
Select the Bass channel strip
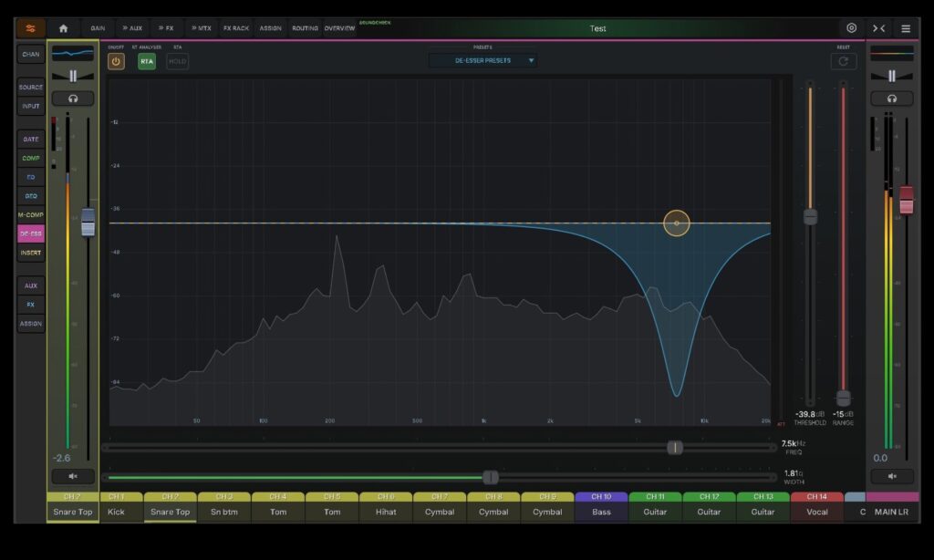pos(601,507)
